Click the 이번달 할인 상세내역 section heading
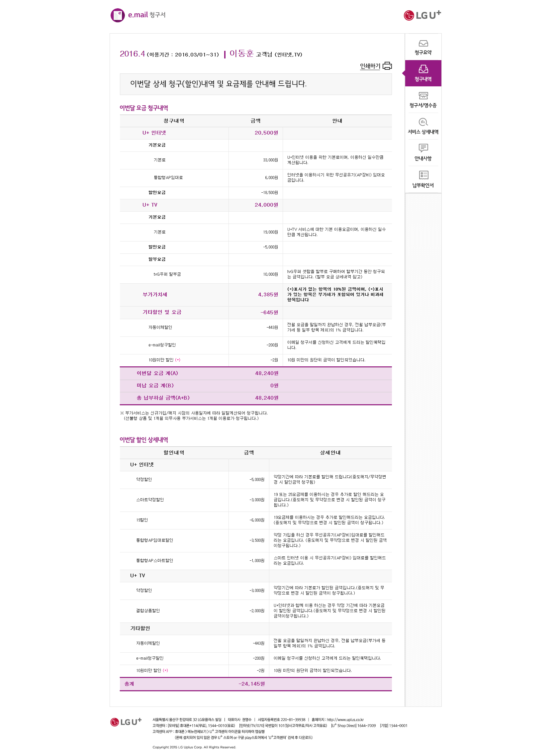This screenshot has width=551, height=756. click(x=144, y=440)
